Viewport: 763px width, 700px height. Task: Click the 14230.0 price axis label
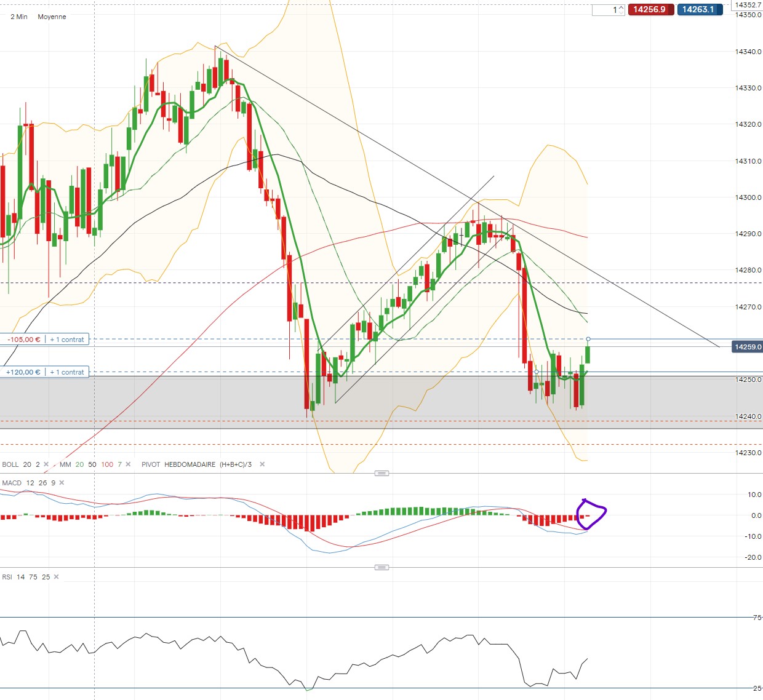pos(748,453)
